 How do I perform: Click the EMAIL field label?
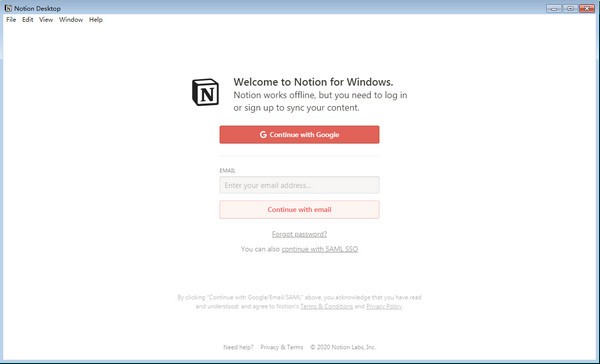227,170
